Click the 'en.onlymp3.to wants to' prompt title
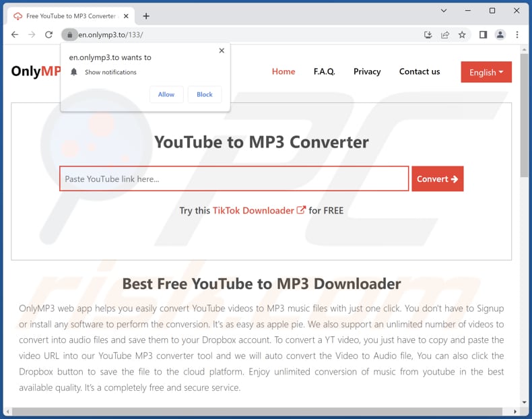 click(110, 57)
